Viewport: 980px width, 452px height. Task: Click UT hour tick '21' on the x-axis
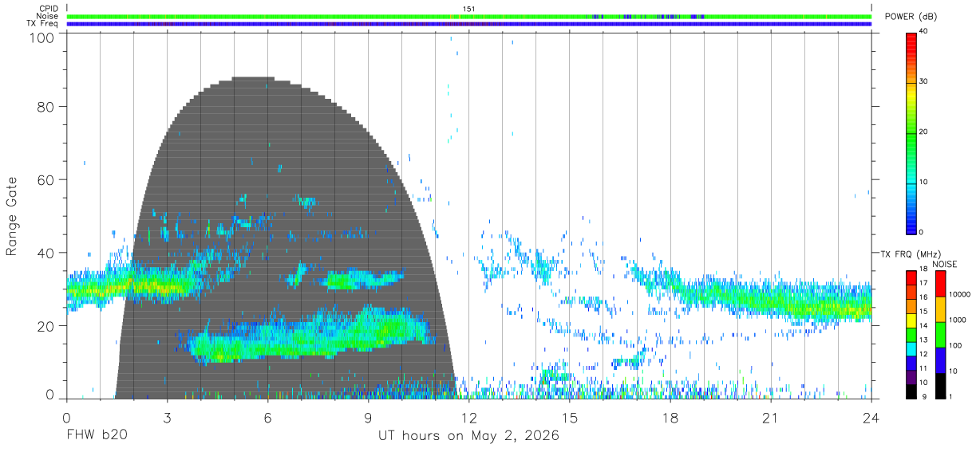(x=771, y=418)
